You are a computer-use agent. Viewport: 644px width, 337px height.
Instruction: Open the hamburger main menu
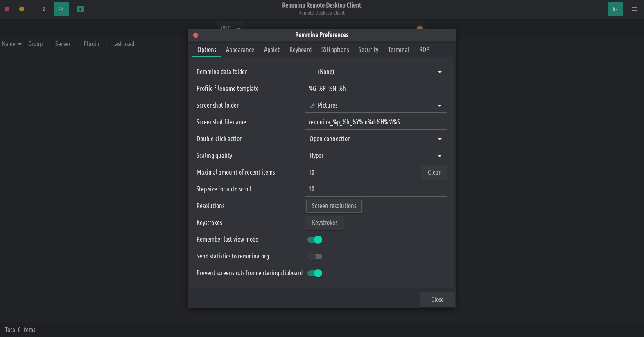(x=635, y=9)
